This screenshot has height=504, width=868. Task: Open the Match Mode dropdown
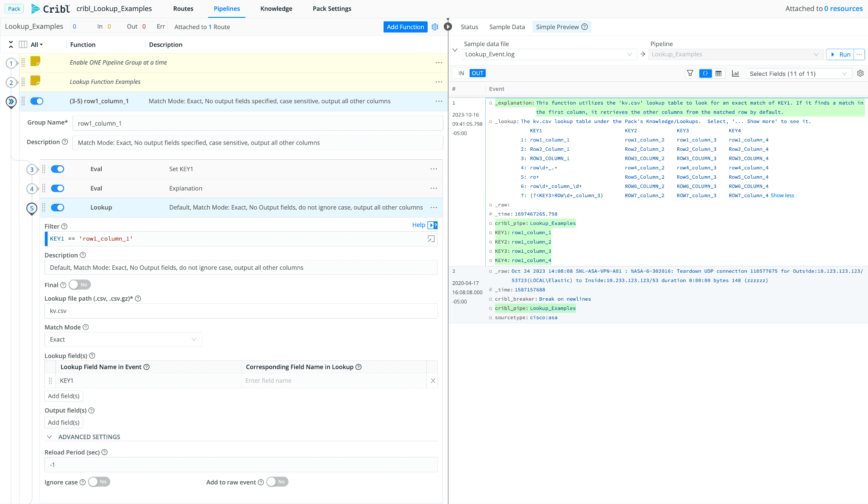click(123, 340)
